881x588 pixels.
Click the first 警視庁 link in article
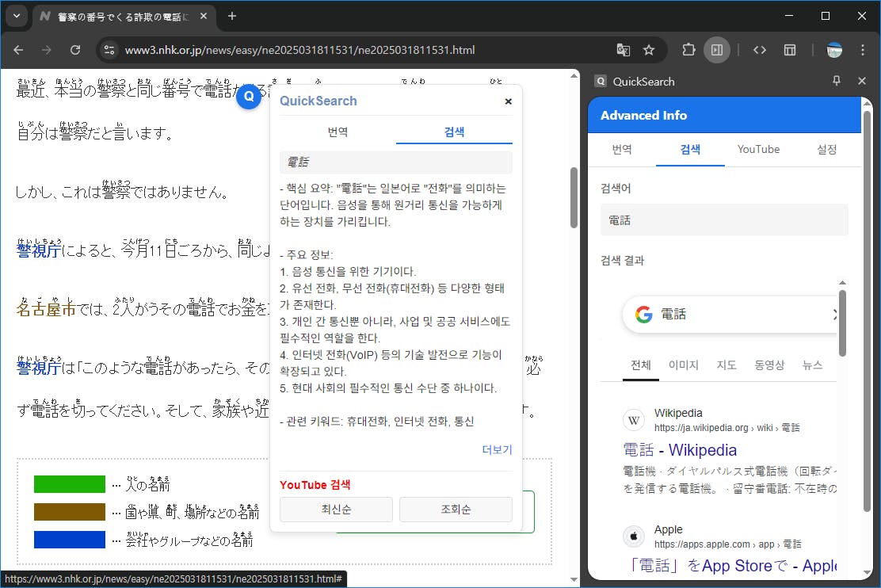38,249
